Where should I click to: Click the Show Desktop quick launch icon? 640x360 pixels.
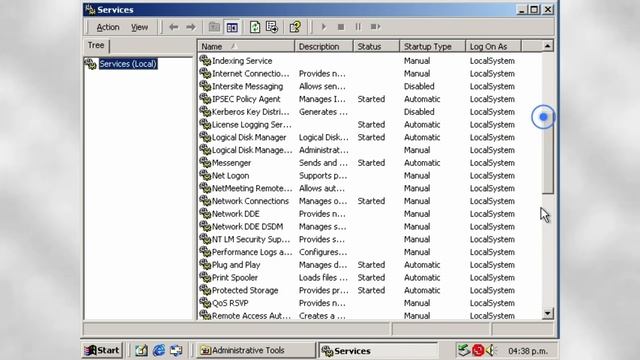(141, 350)
